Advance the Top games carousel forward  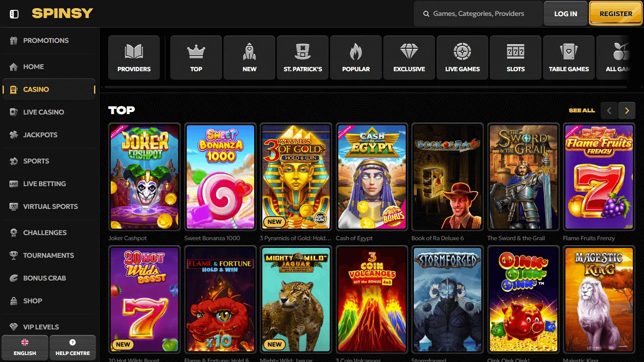point(626,110)
